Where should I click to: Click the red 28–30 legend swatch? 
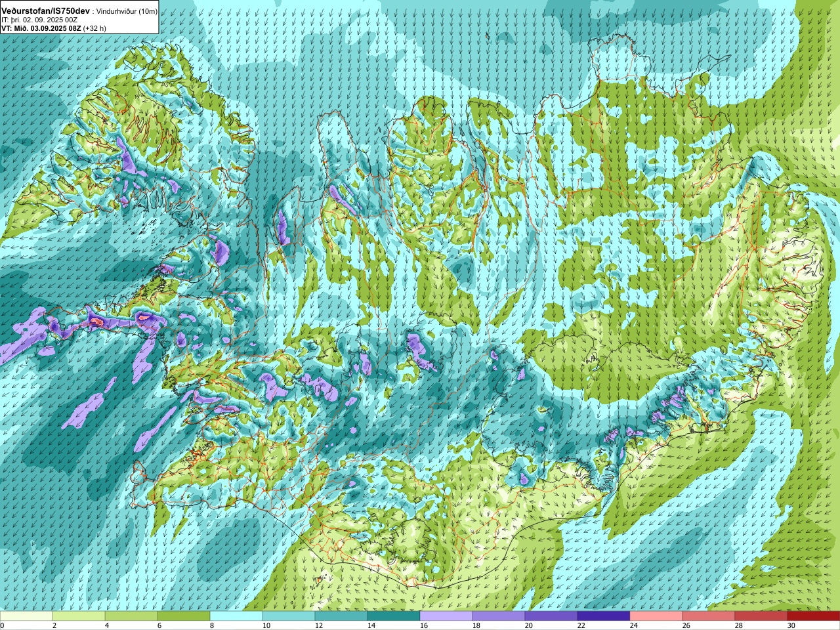761,616
